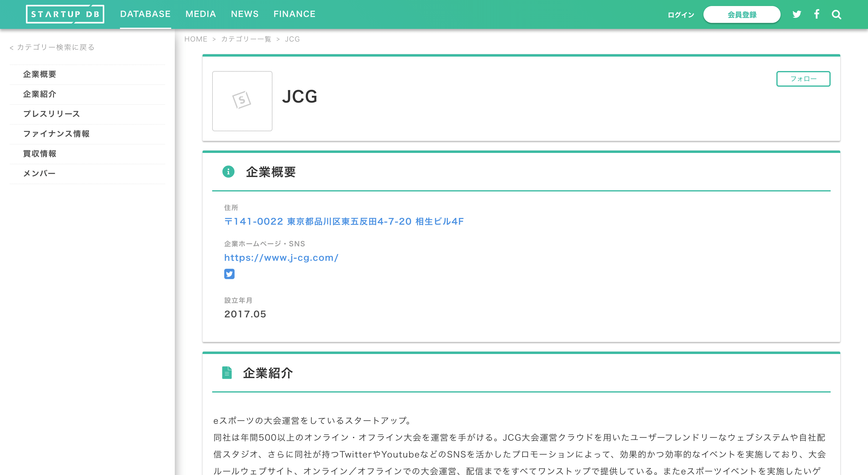Follow JCG with フォロー button
Screen dimensions: 868x475
click(803, 79)
